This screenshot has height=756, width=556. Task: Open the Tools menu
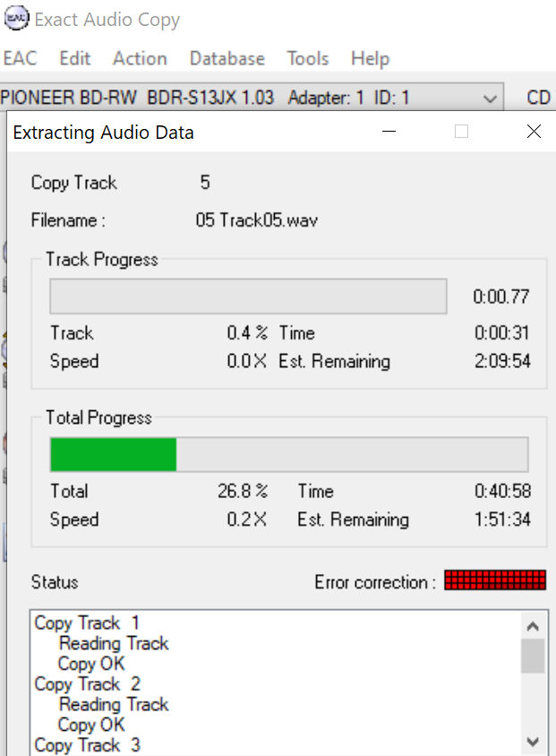(x=307, y=58)
